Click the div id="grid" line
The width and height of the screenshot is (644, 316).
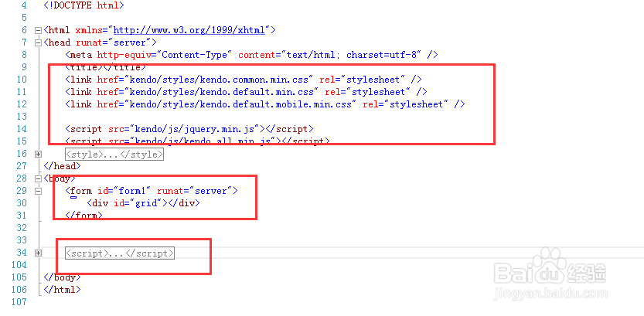(143, 203)
